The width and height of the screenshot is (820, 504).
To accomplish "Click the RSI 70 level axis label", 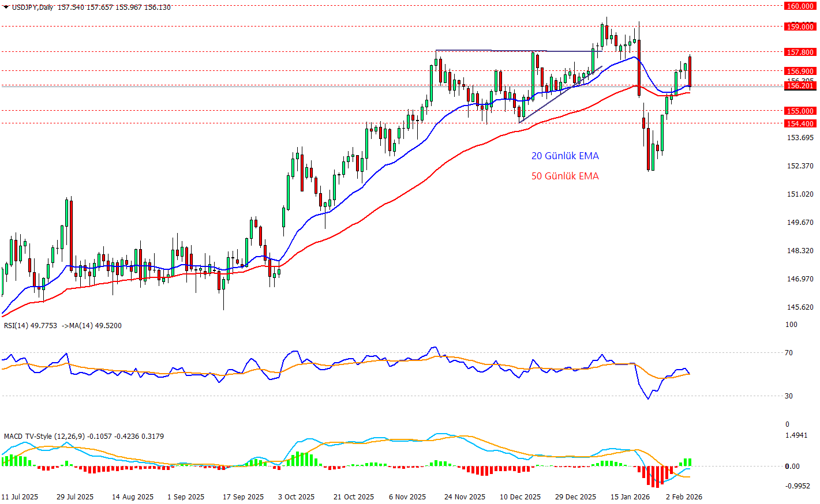I will [x=789, y=352].
